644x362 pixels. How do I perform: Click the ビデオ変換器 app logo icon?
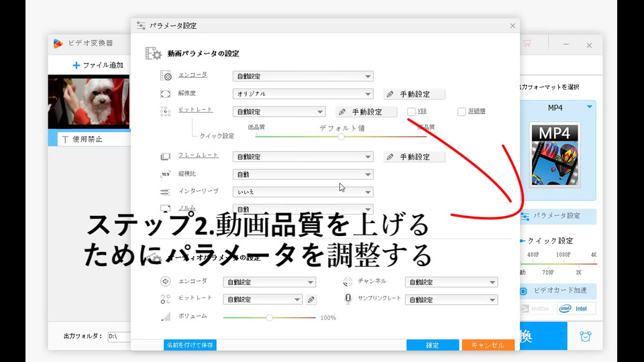[58, 43]
